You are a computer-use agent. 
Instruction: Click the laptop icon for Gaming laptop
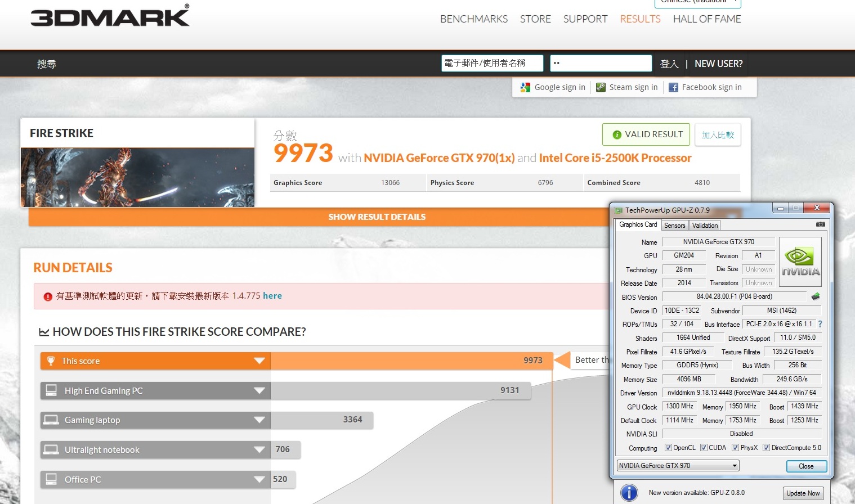coord(51,420)
